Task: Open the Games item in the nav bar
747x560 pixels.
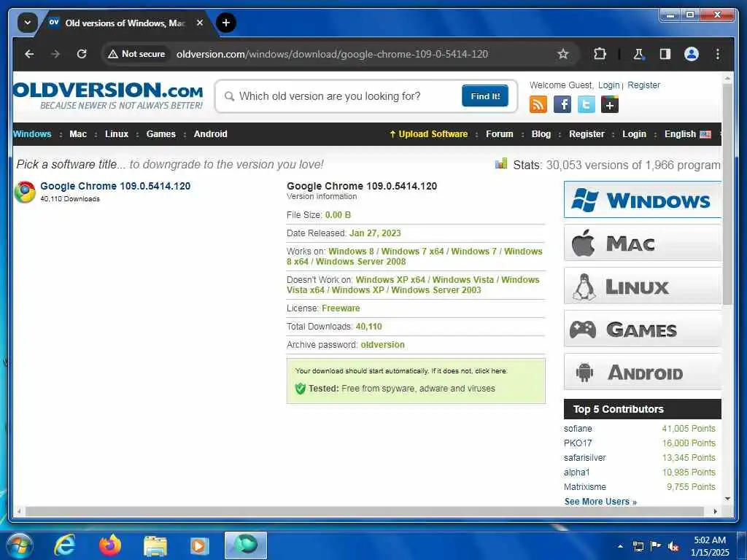Action: tap(161, 134)
